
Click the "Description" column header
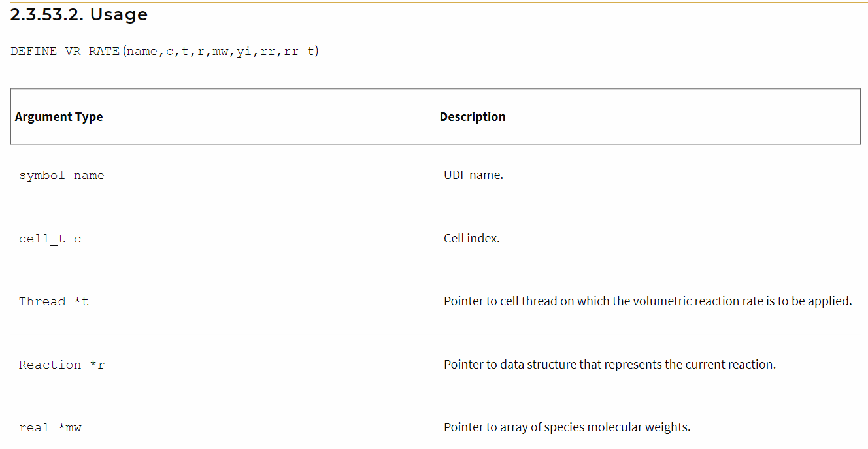473,117
